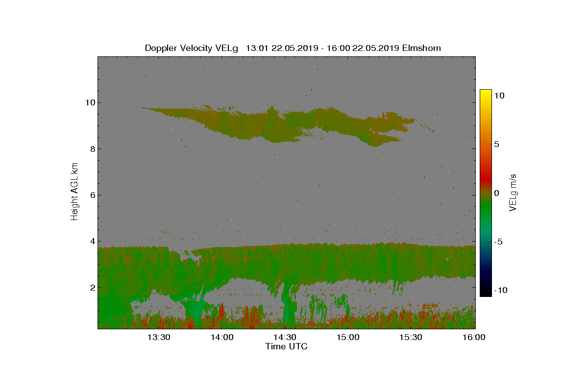Click the "Time UTC" axis label
Screen dimensions: 588x392
pyautogui.click(x=286, y=346)
